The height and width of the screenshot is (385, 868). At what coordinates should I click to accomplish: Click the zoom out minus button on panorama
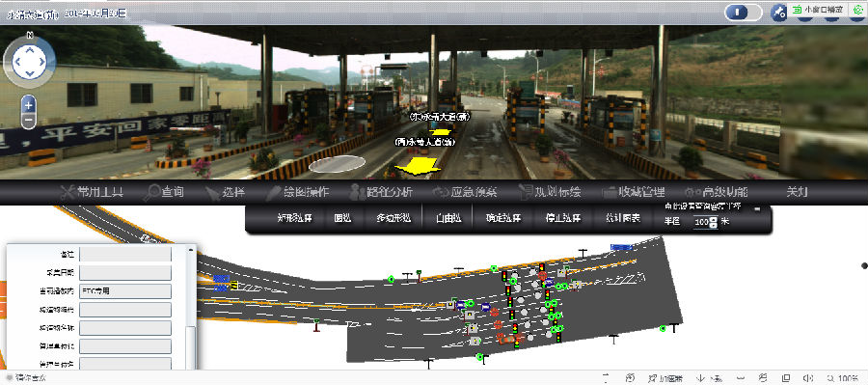[x=29, y=119]
